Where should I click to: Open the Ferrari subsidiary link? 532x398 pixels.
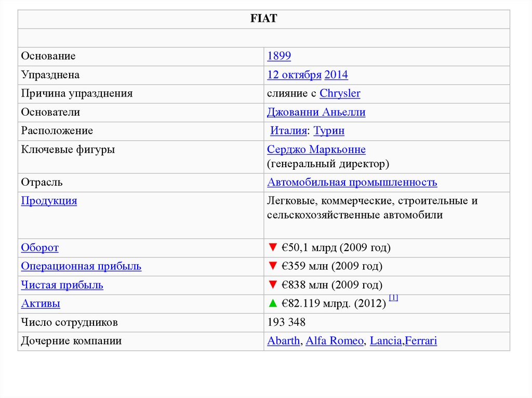pos(421,341)
